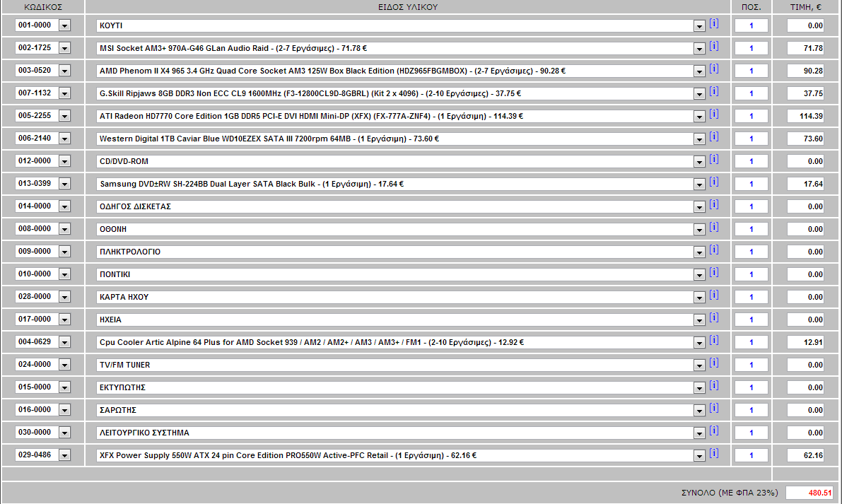This screenshot has width=842, height=504.
Task: Open the G.Skill Ripjaws item dropdown
Action: (699, 94)
